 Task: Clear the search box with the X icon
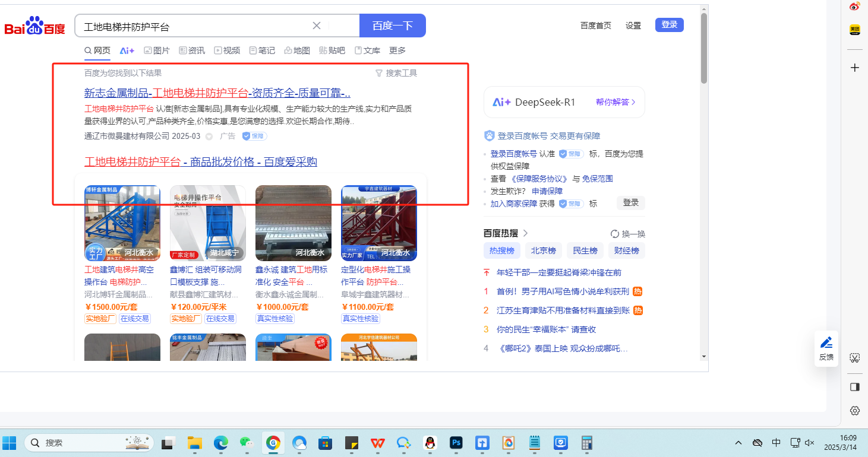[317, 26]
